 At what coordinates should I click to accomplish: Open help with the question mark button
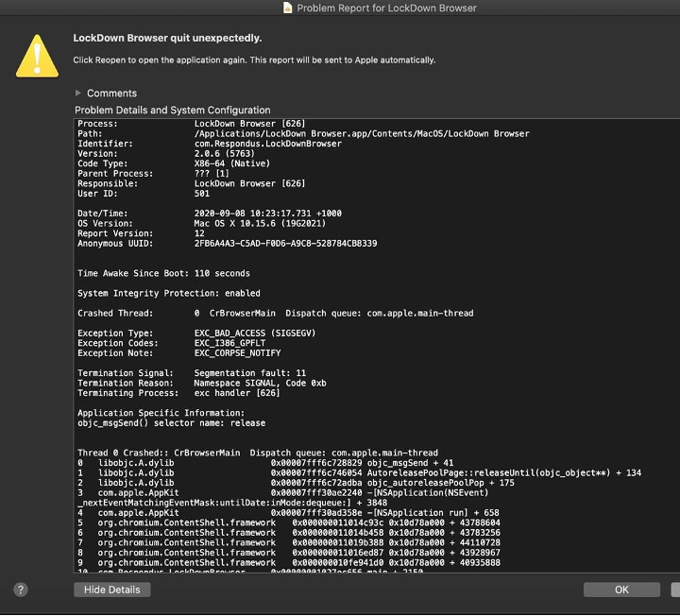[x=21, y=590]
